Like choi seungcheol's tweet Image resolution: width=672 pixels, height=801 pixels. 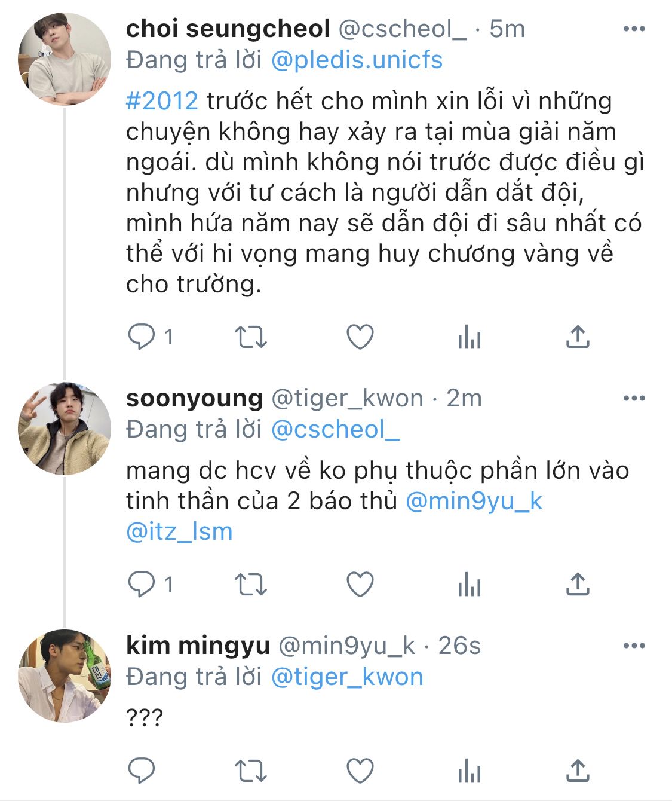click(x=360, y=337)
